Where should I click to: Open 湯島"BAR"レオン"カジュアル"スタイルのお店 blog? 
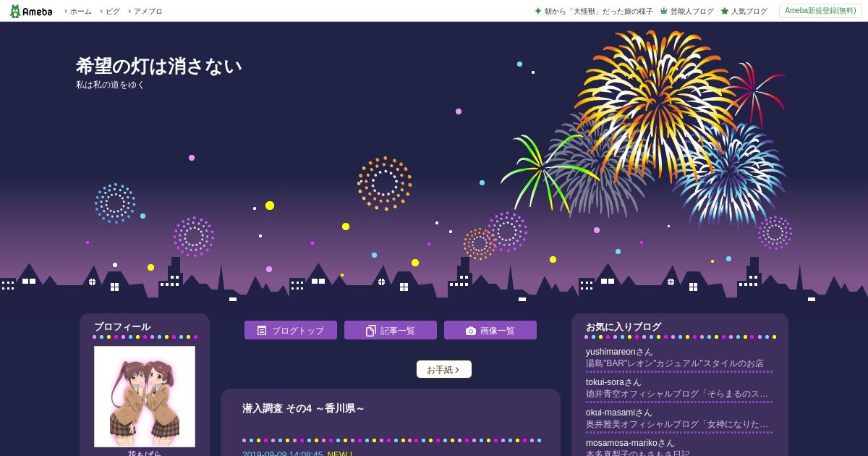675,363
